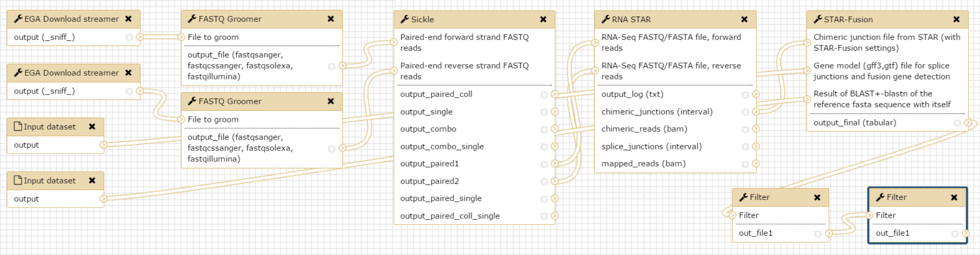The height and width of the screenshot is (255, 980).
Task: Remove the upper FASTQ Groomer node with its X
Action: click(331, 19)
